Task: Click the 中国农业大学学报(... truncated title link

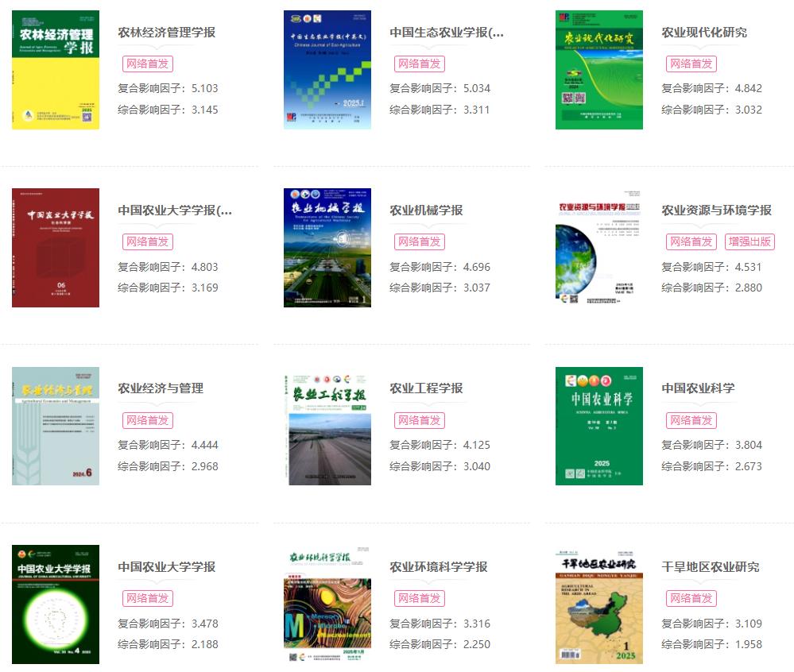Action: tap(175, 210)
